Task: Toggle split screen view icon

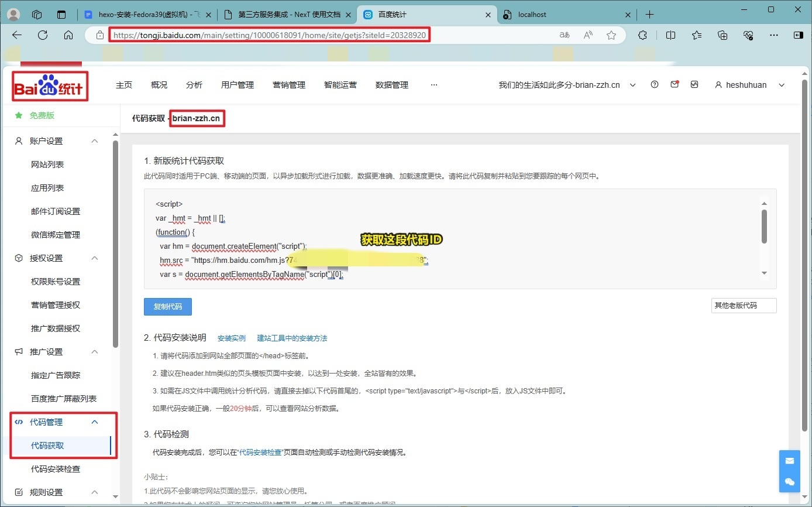Action: pyautogui.click(x=670, y=35)
